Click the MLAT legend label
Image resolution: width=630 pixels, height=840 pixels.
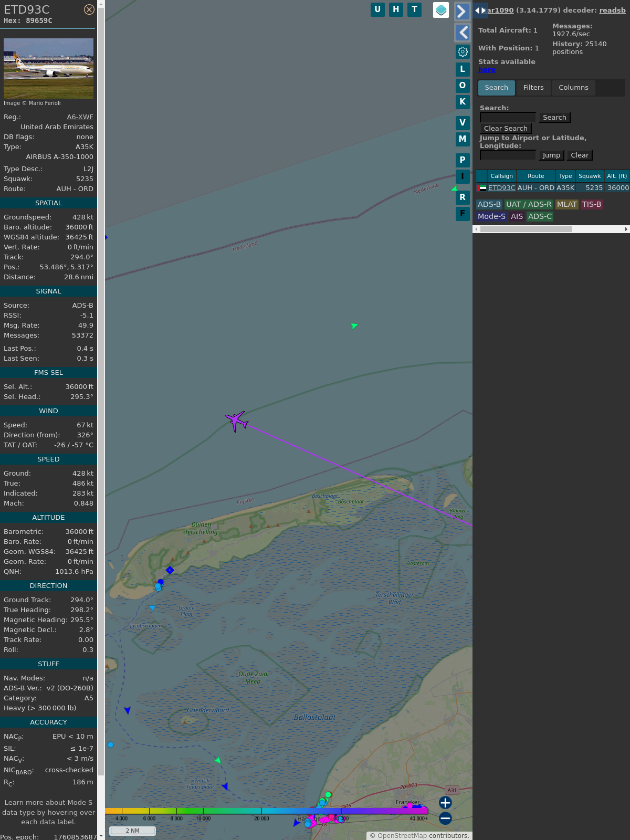coord(567,205)
